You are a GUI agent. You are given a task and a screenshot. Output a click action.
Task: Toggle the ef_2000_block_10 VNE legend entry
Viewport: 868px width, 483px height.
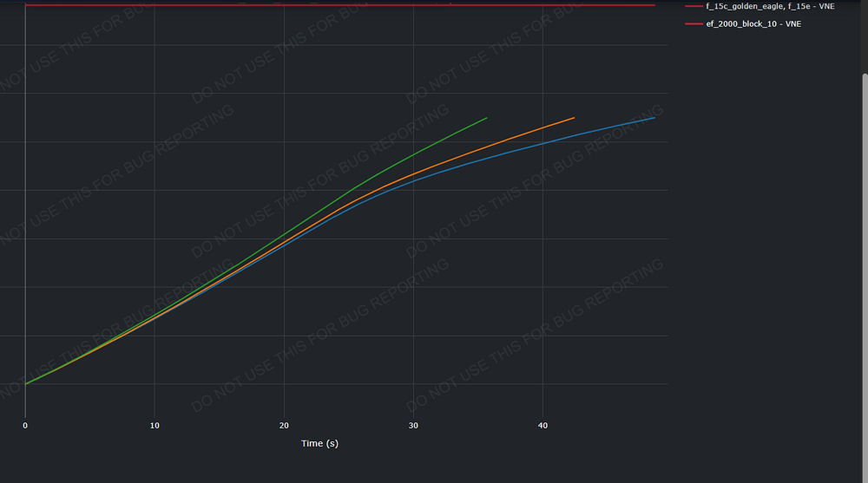click(743, 23)
